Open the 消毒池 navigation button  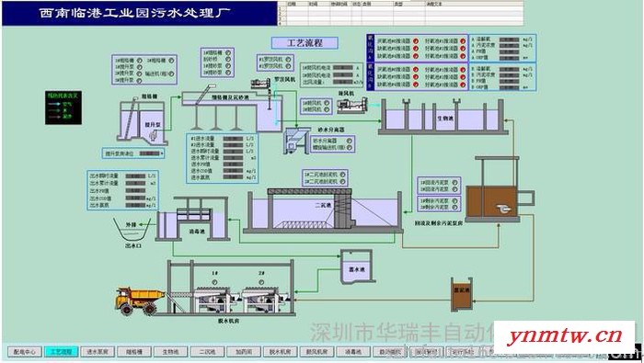point(353,352)
